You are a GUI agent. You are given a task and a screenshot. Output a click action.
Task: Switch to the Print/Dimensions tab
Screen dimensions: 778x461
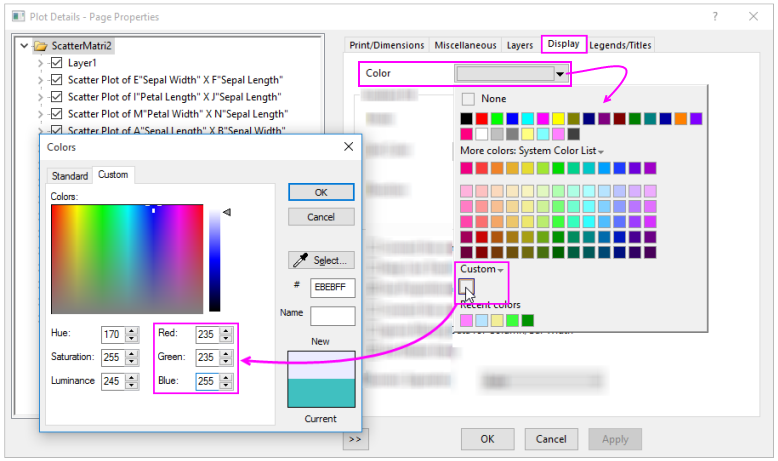pos(387,45)
